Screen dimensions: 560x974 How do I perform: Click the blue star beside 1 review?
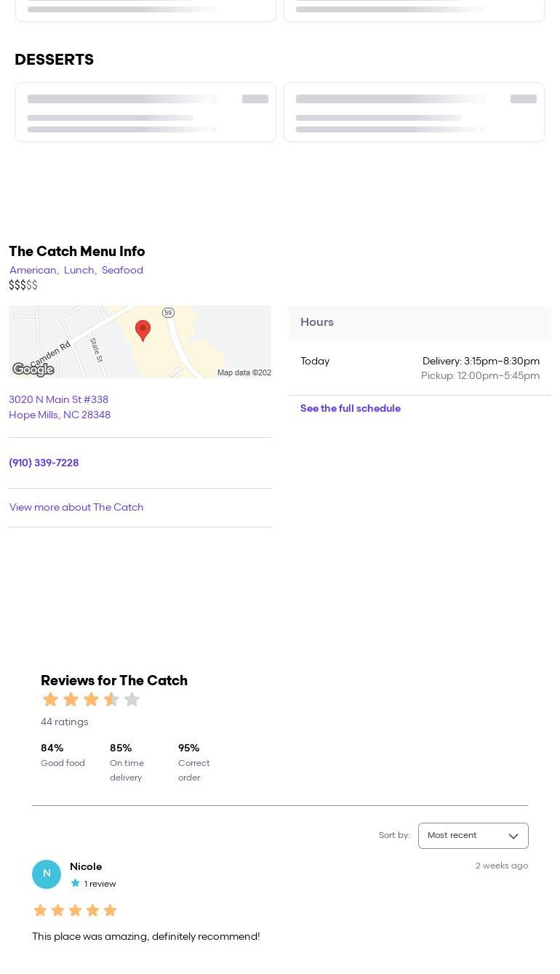click(75, 883)
